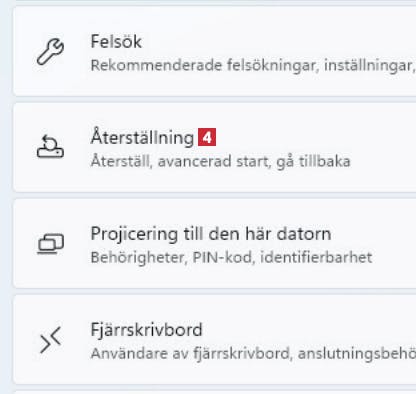Click Återställ, avancerad start, gå tillbaka text
The image size is (416, 394).
click(220, 161)
